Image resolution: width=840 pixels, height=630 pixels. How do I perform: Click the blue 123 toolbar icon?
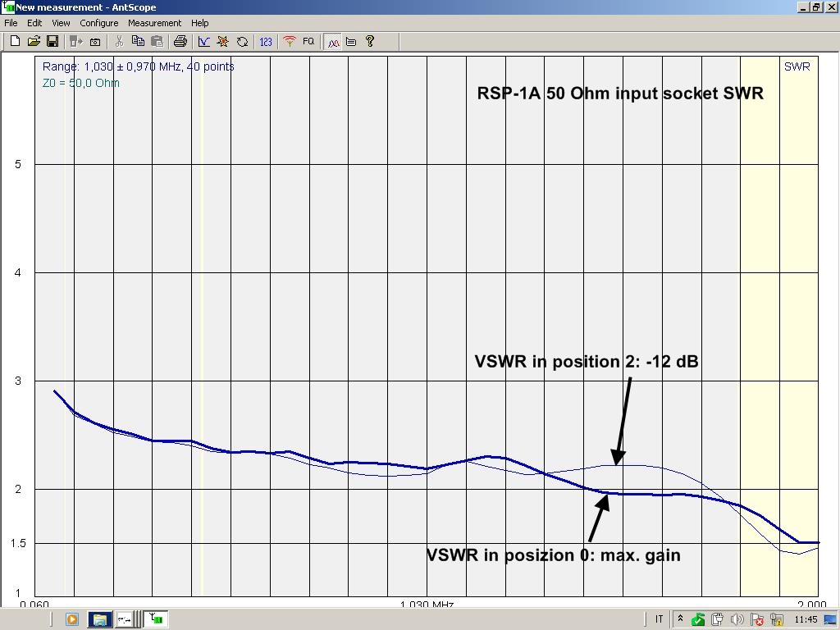[266, 41]
